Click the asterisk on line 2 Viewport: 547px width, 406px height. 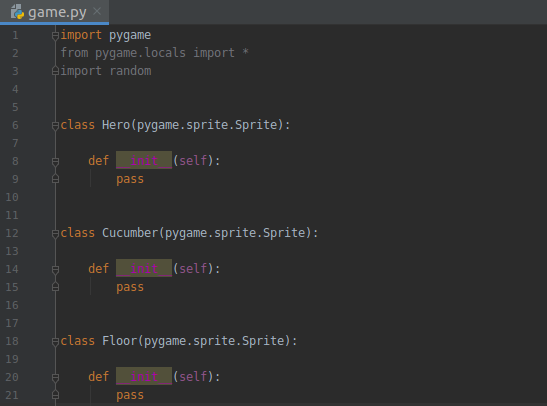point(245,52)
